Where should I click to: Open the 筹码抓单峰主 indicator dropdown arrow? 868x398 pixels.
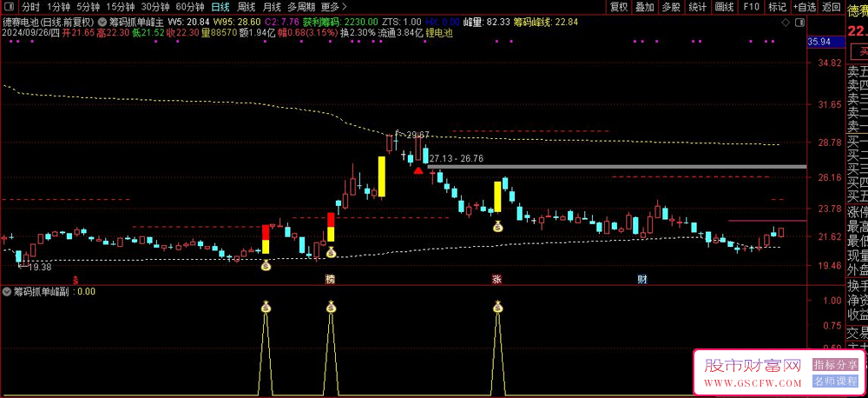102,23
